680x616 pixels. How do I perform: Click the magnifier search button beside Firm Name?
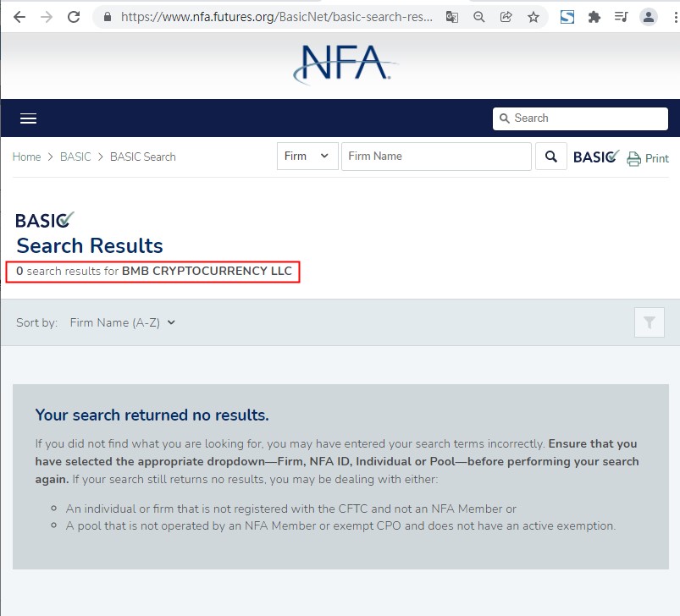click(551, 157)
